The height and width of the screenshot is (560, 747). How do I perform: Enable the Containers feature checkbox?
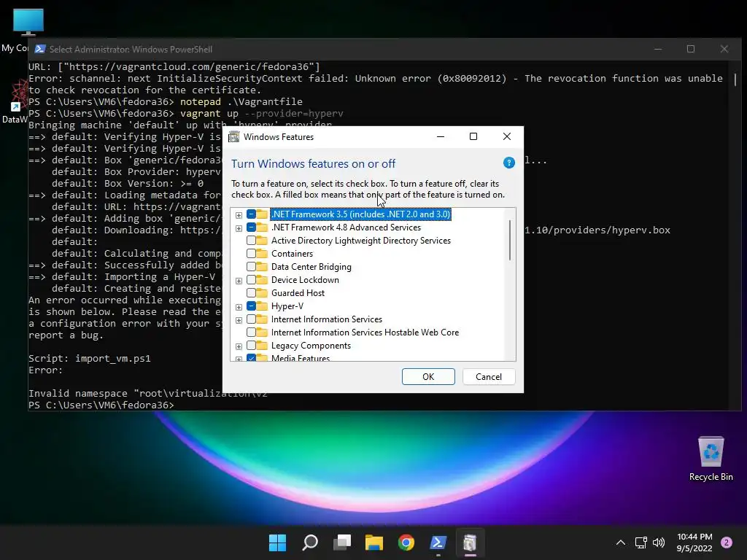pos(251,254)
